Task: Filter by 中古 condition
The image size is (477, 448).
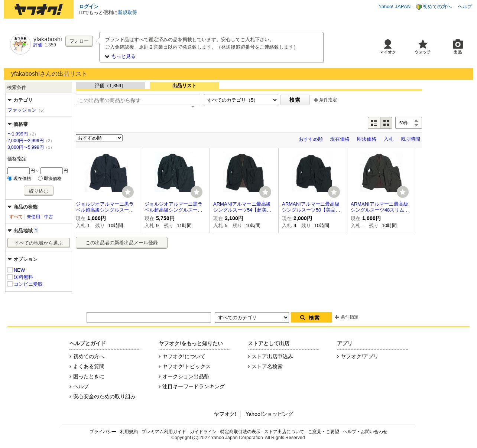Action: 49,217
